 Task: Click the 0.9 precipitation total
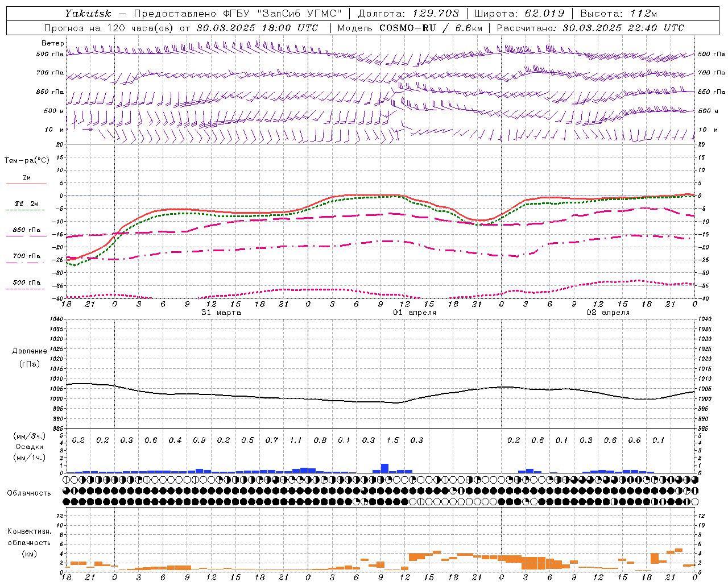point(199,440)
